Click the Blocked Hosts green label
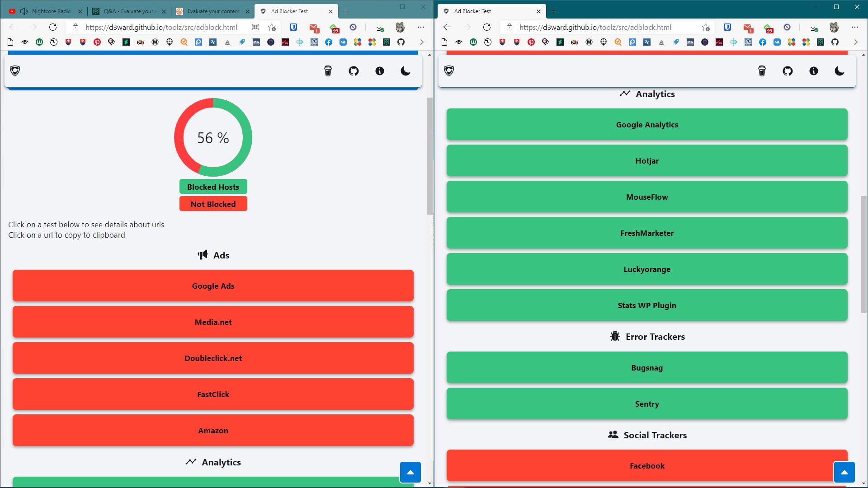Viewport: 868px width, 488px height. [x=213, y=187]
